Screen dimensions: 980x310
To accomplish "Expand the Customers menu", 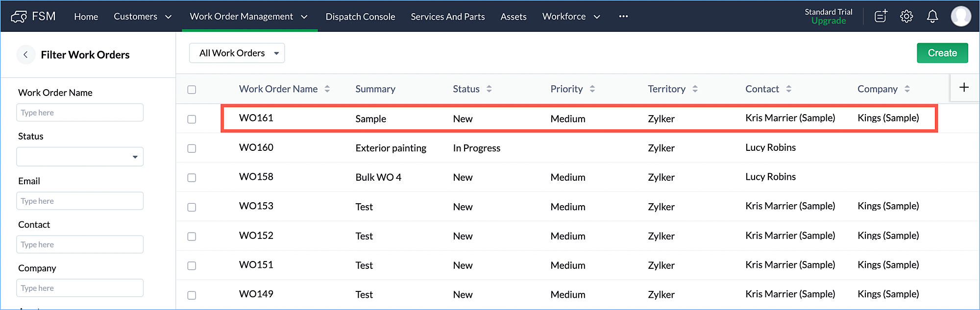I will (143, 17).
